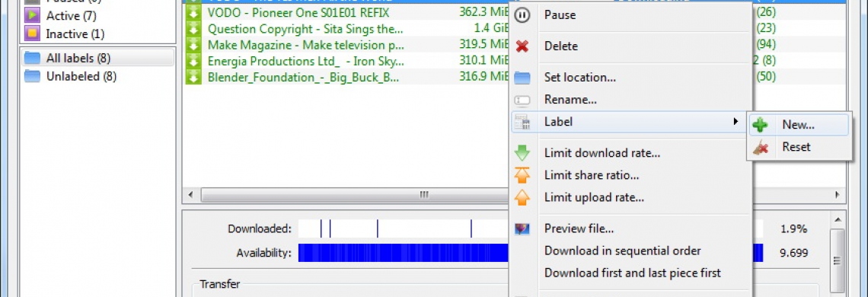Screen dimensions: 868x297
Task: Click the Preview file icon
Action: coord(522,229)
